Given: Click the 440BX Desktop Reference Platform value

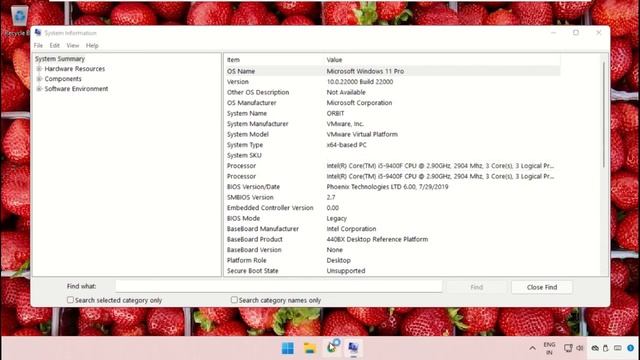Looking at the screenshot, I should click(377, 240).
